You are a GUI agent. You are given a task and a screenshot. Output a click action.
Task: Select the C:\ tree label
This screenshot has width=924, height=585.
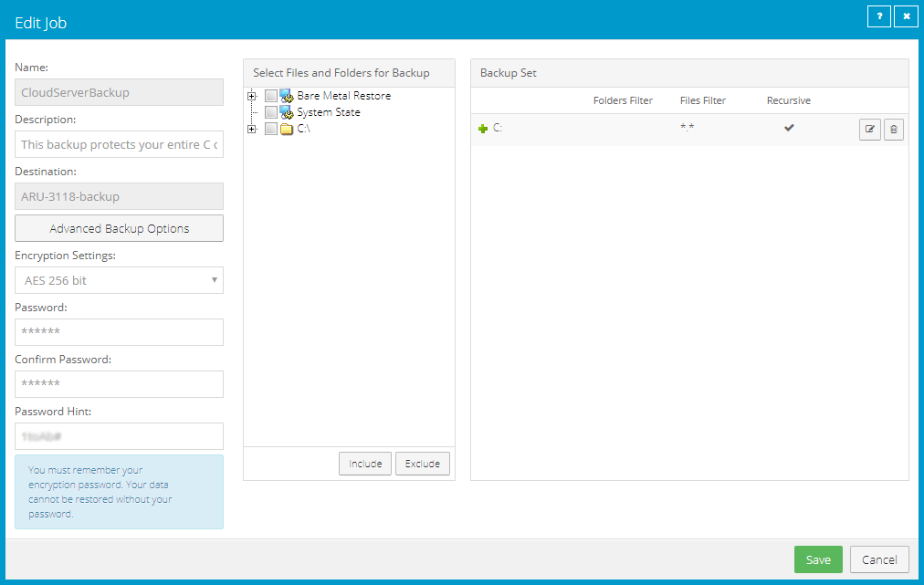click(x=303, y=129)
